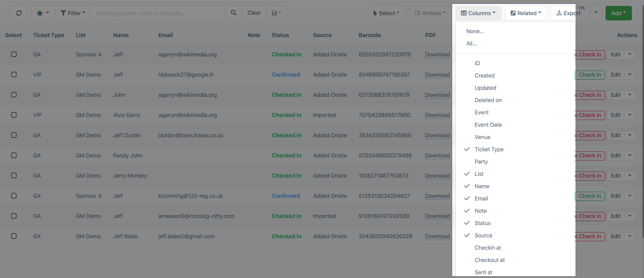
Task: Check In the kloomis1g attendee
Action: (x=590, y=196)
